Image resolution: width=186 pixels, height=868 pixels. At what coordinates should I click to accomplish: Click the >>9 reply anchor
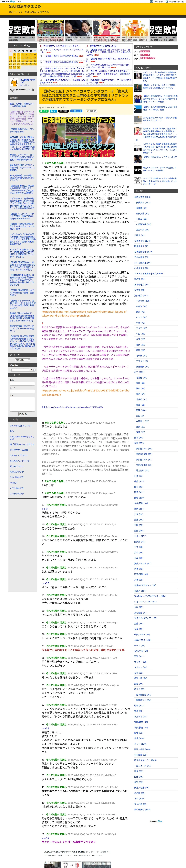point(45,509)
